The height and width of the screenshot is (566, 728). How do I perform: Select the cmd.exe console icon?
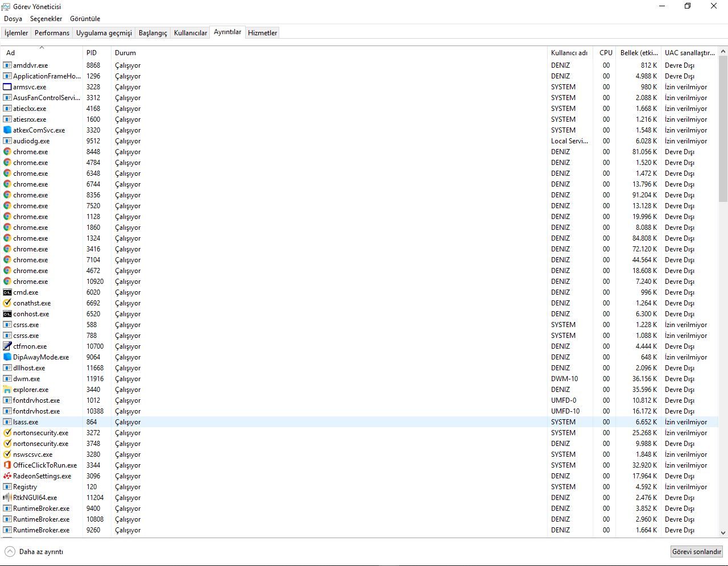point(7,292)
